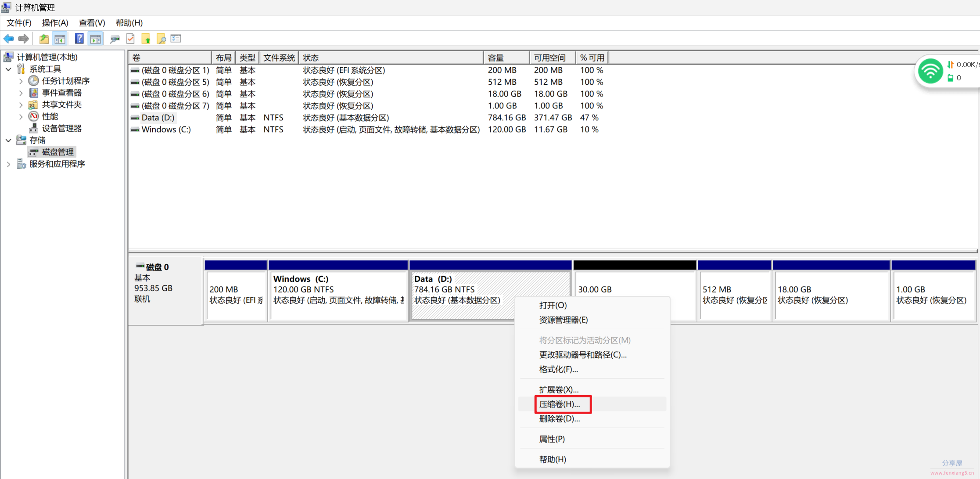The image size is (980, 479).
Task: Toggle the Show/Hide Console Tree icon
Action: pyautogui.click(x=60, y=39)
